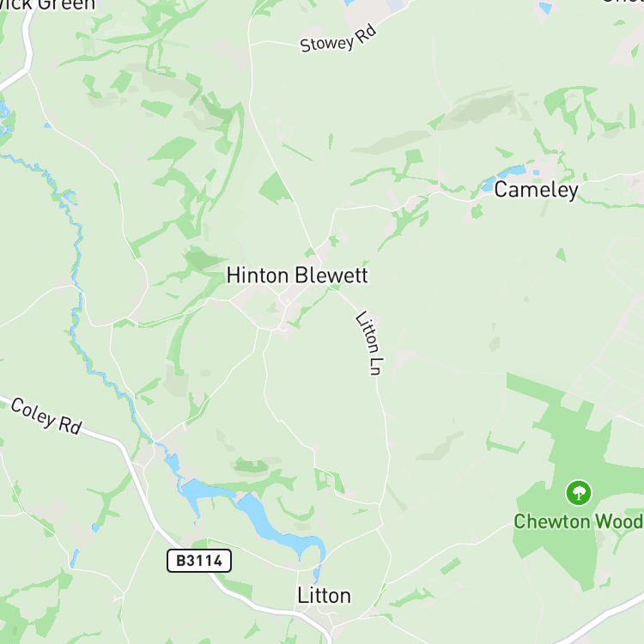Click the partial Wick Green label
This screenshot has height=644, width=644.
click(x=47, y=5)
